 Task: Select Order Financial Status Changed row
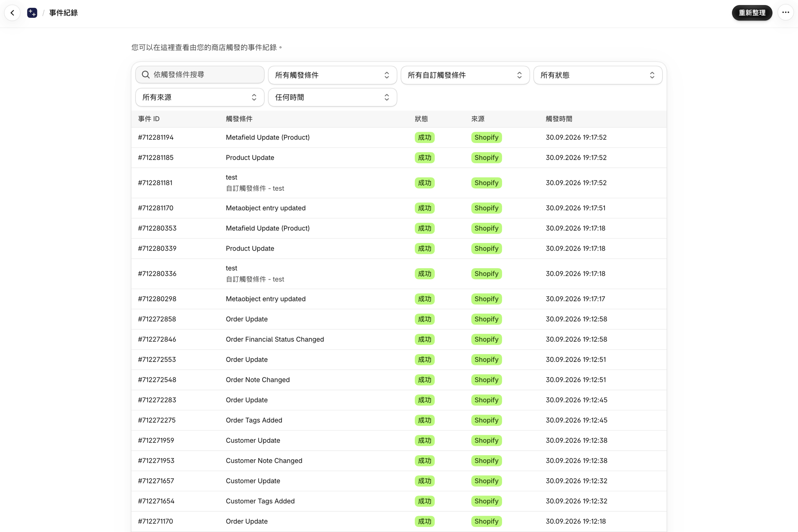399,340
